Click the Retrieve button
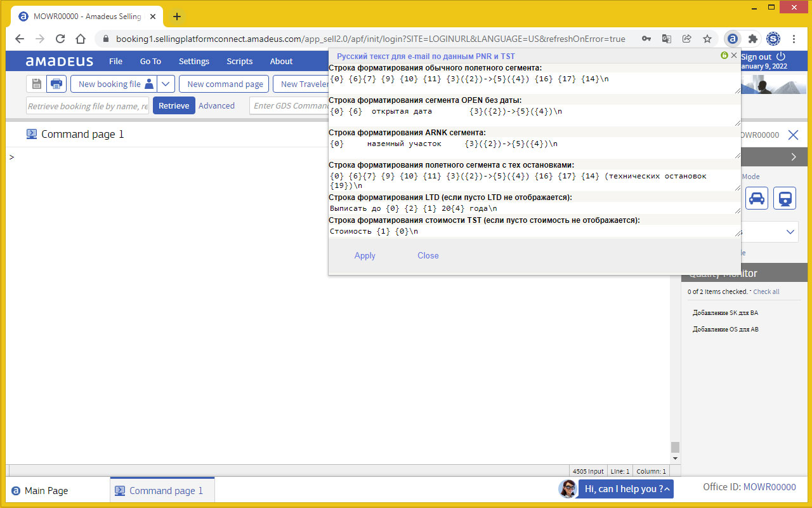Image resolution: width=812 pixels, height=508 pixels. pos(174,105)
